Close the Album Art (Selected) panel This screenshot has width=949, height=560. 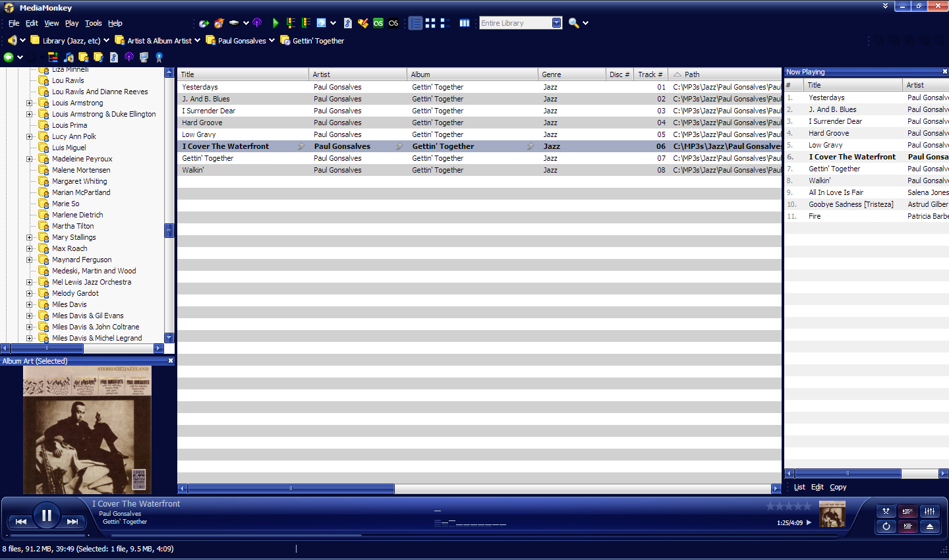point(171,360)
